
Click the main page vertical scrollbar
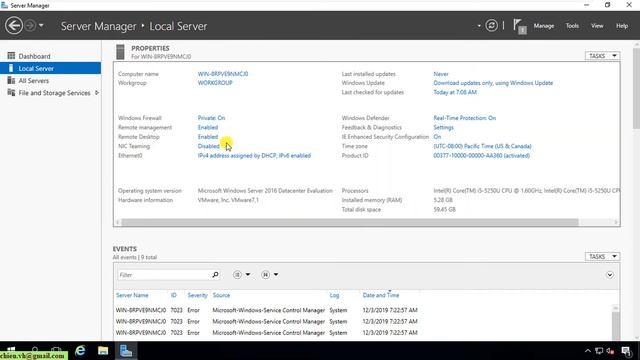[x=636, y=88]
